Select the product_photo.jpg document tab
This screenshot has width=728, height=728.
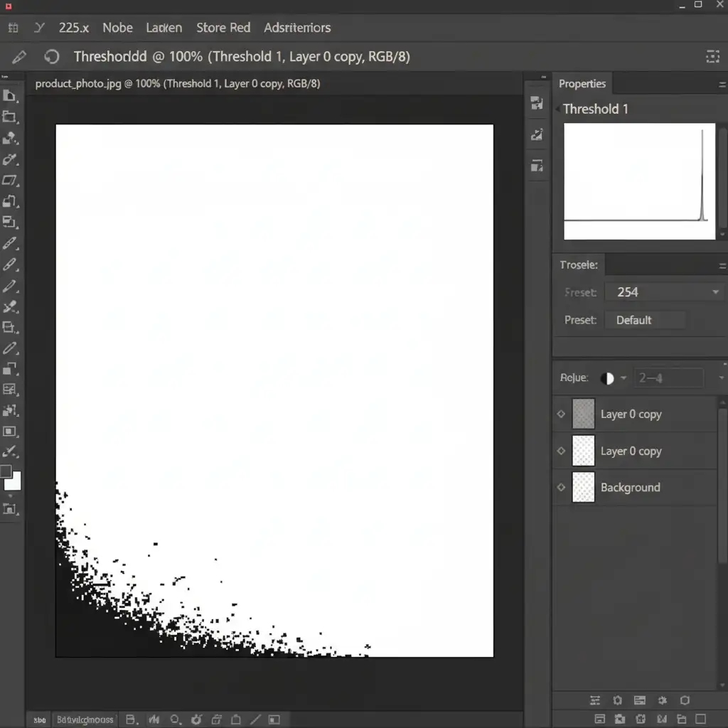pyautogui.click(x=177, y=84)
